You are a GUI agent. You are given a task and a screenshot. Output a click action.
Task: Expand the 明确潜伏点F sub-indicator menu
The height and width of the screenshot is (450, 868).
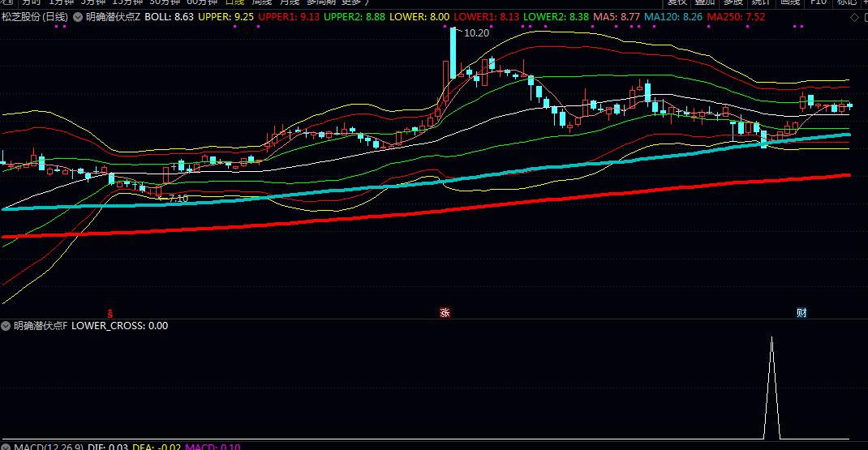pos(6,326)
